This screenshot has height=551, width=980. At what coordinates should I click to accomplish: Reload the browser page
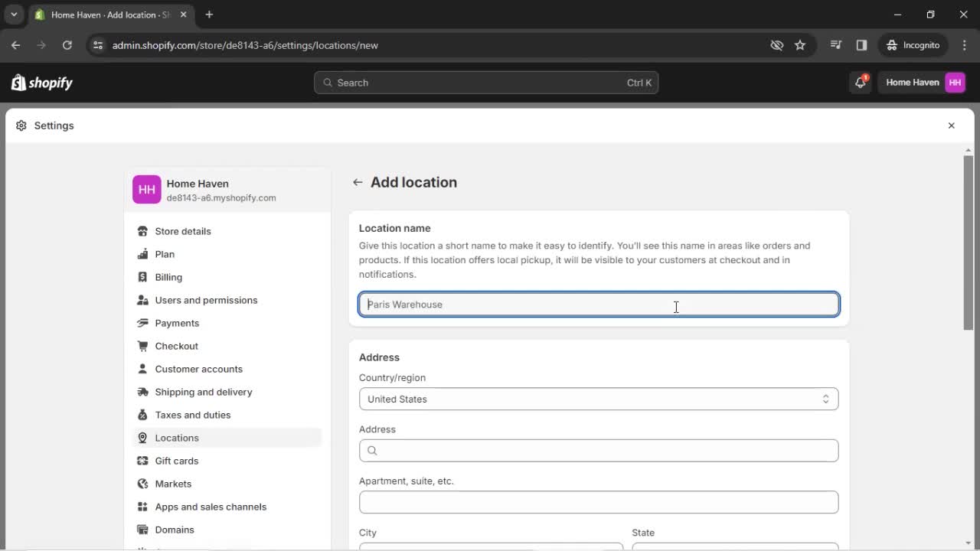click(67, 45)
